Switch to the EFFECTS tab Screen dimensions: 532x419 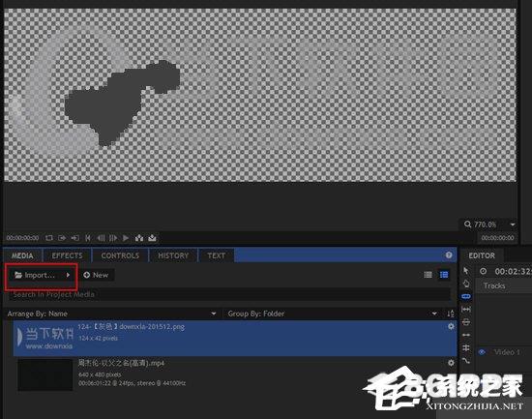[67, 255]
